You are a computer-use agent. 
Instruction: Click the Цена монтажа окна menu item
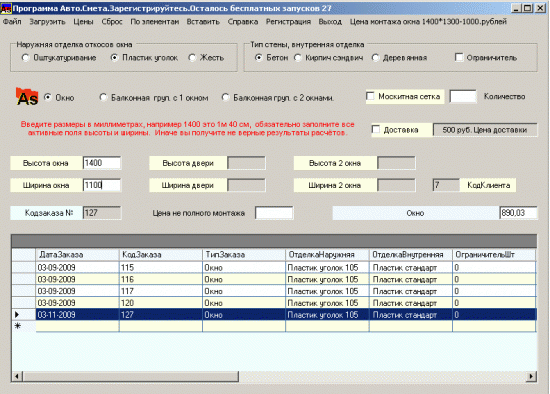click(x=428, y=22)
